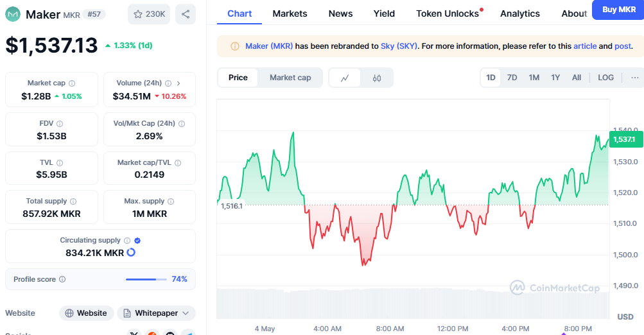Switch to line chart icon view

pos(345,78)
